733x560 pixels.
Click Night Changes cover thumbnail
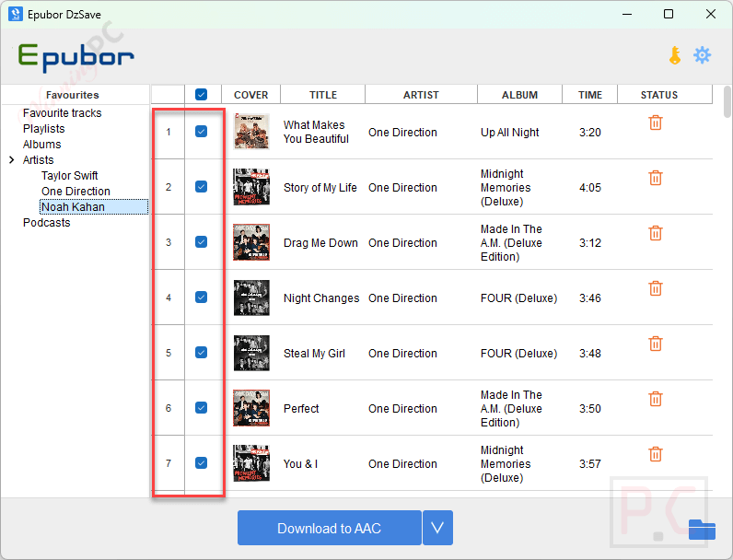(x=251, y=297)
